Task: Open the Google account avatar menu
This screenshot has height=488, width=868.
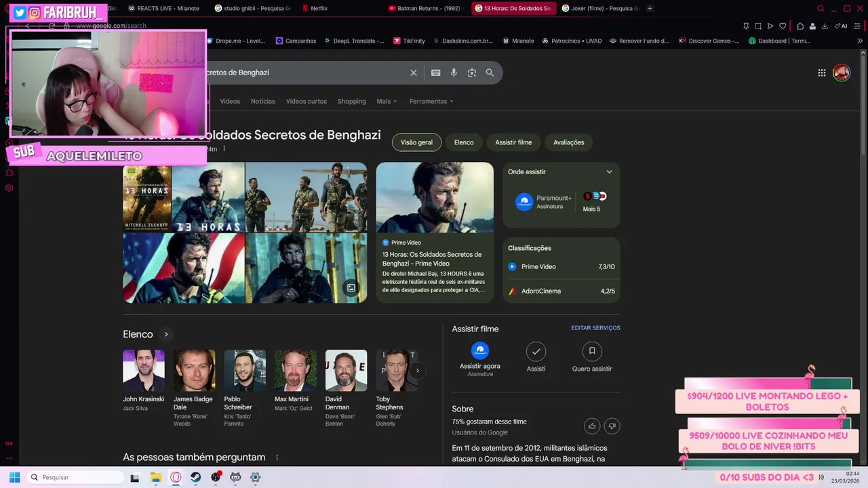Action: coord(842,73)
